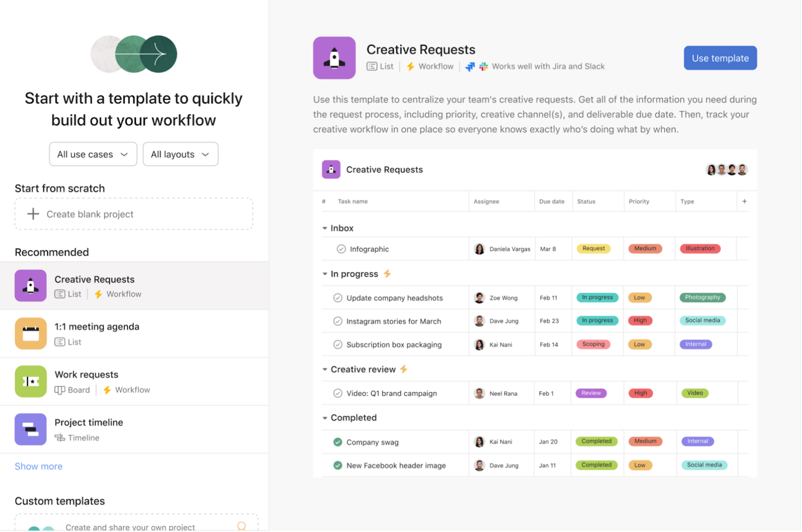This screenshot has height=532, width=802.
Task: Click Daniela Vargas avatar in Infographic row
Action: (479, 249)
